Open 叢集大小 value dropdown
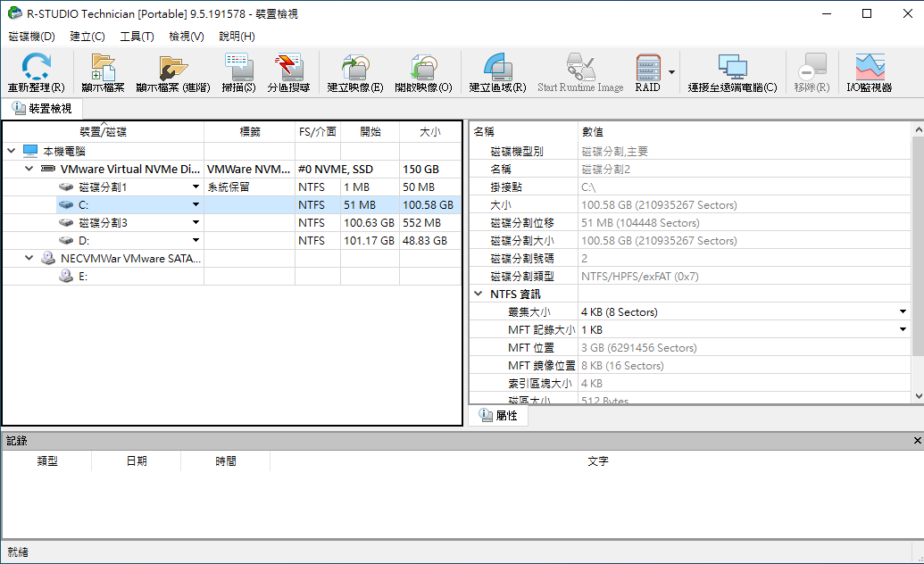The width and height of the screenshot is (924, 564). pos(903,311)
